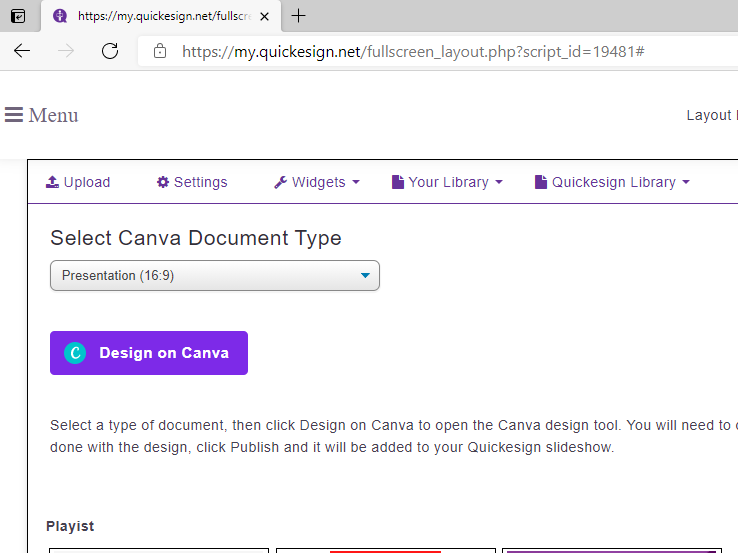Reload the Quickesign page

pos(110,51)
